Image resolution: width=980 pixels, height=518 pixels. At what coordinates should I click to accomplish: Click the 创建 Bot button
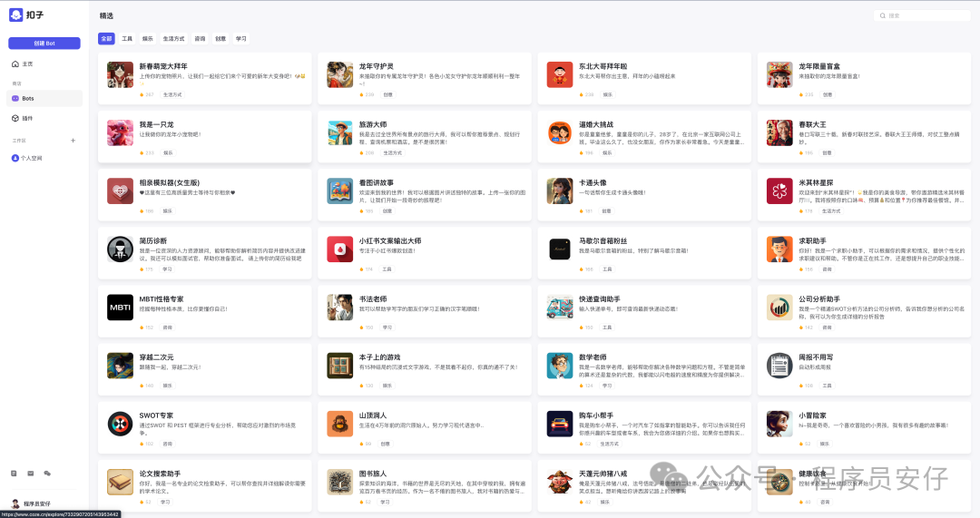tap(44, 44)
